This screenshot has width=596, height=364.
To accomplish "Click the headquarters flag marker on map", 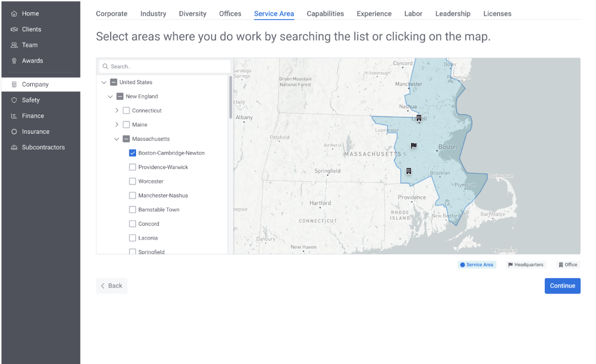I will tap(414, 146).
